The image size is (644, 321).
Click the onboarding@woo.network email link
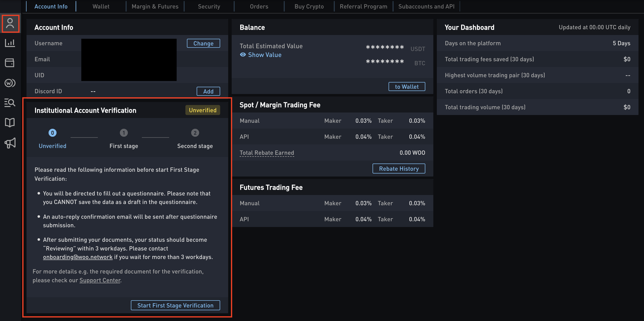pyautogui.click(x=78, y=257)
